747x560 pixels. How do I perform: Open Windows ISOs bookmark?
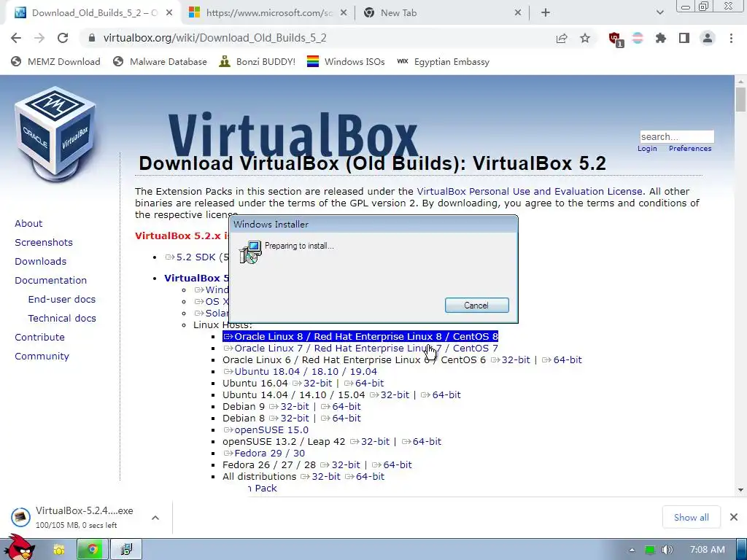tap(346, 62)
